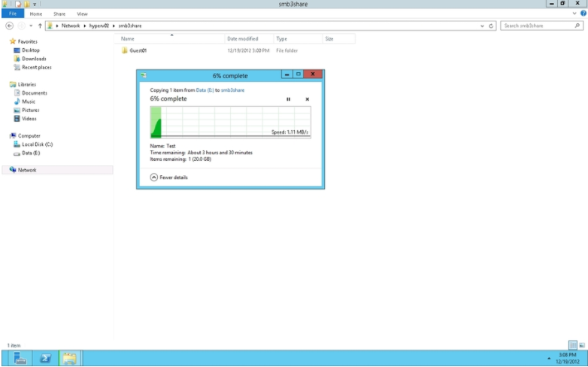
Task: Select the Guest01 folder
Action: [134, 50]
